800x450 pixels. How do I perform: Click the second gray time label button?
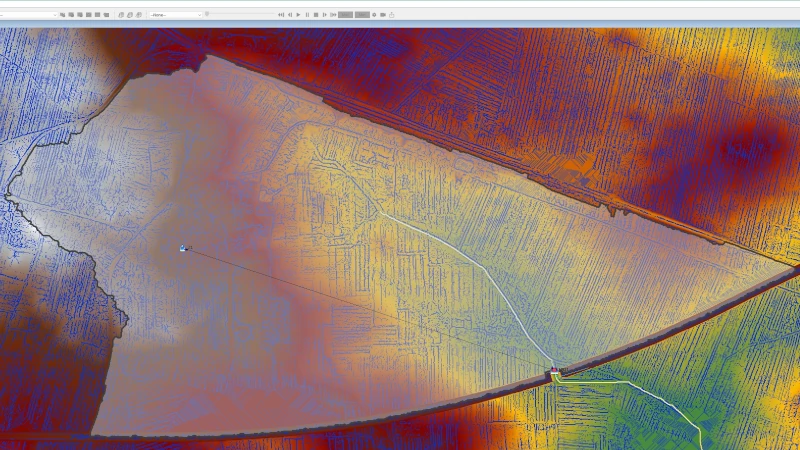tap(362, 15)
